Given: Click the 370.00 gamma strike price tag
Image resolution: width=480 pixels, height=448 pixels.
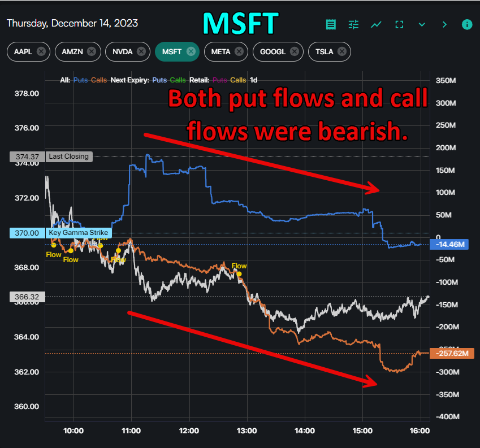Looking at the screenshot, I should [27, 233].
